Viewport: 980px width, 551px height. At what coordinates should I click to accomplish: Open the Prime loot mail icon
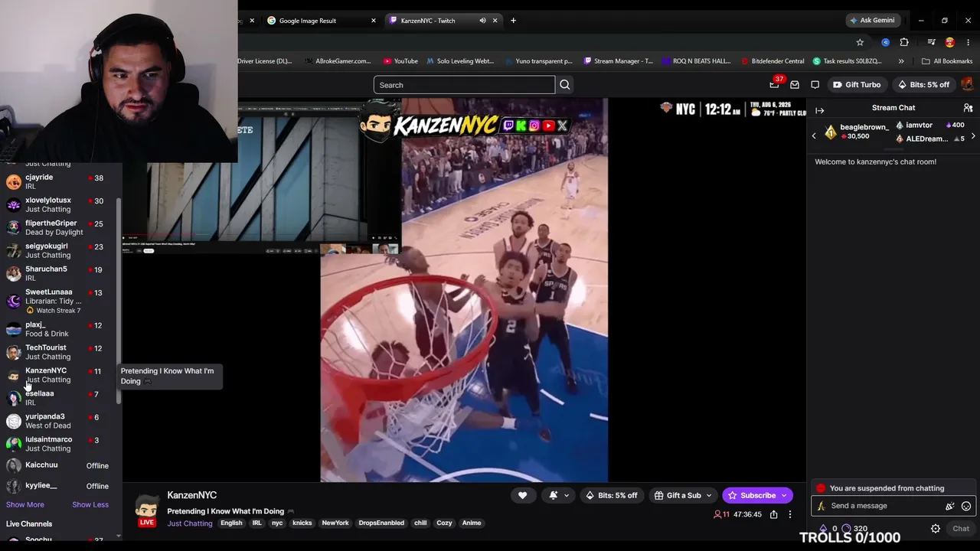click(795, 85)
